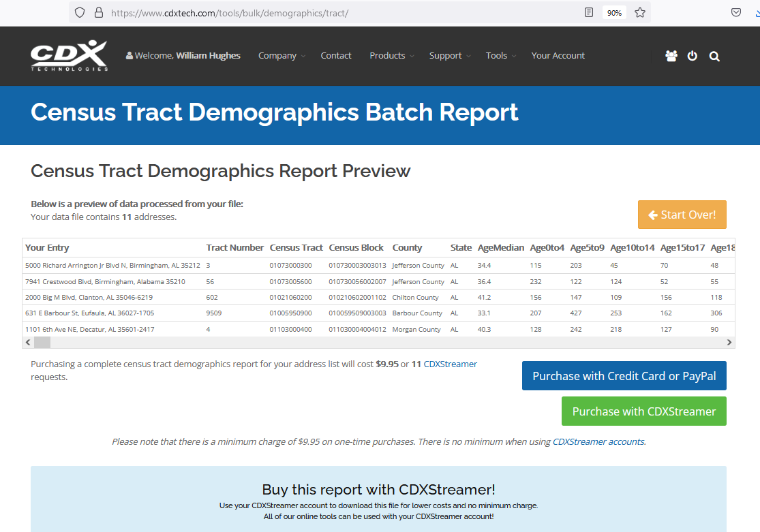
Task: Click the horizontal scrollbar thumb
Action: (42, 342)
